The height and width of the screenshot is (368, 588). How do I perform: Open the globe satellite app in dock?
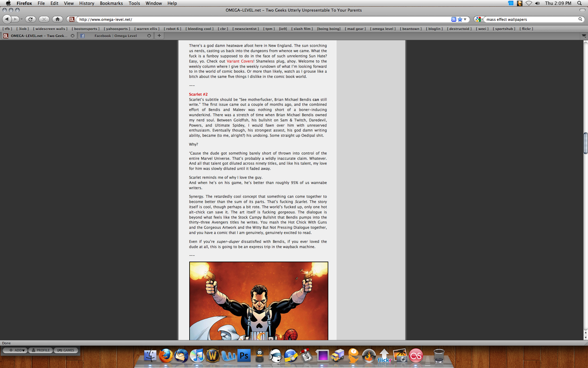tap(291, 356)
